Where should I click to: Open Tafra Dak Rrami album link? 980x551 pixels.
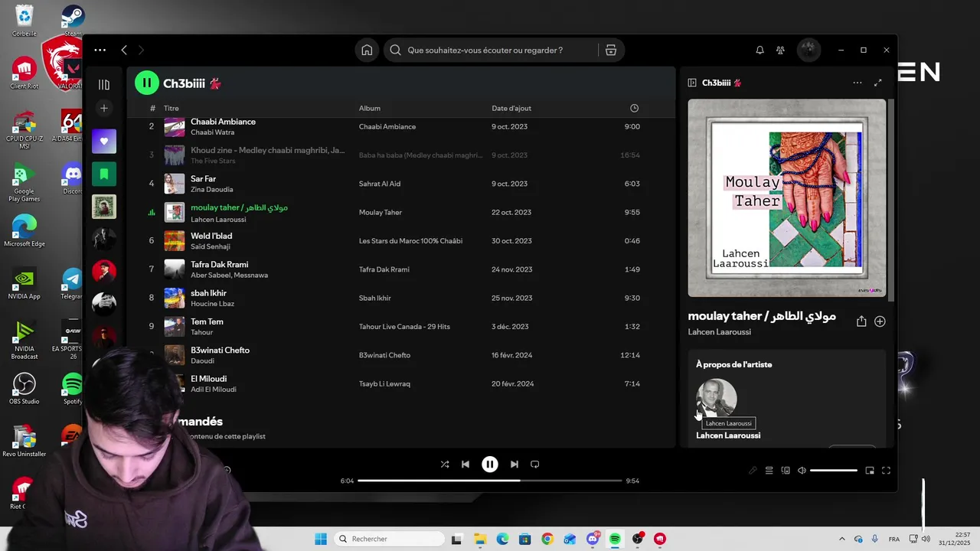384,269
